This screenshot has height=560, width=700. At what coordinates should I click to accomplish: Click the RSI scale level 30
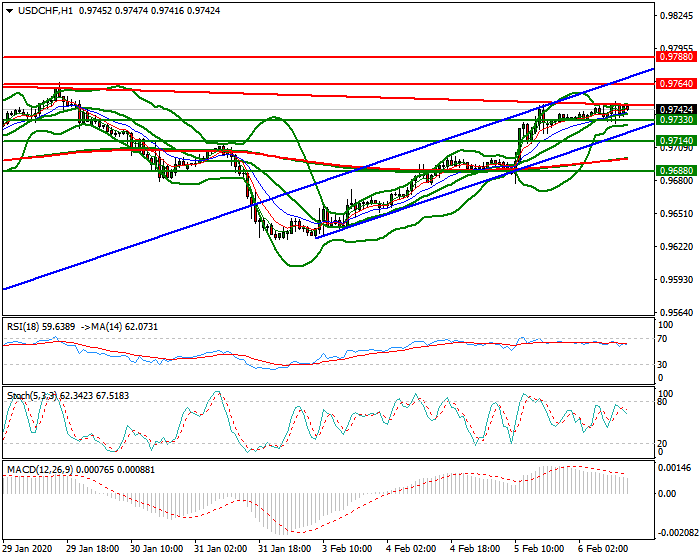pyautogui.click(x=663, y=365)
